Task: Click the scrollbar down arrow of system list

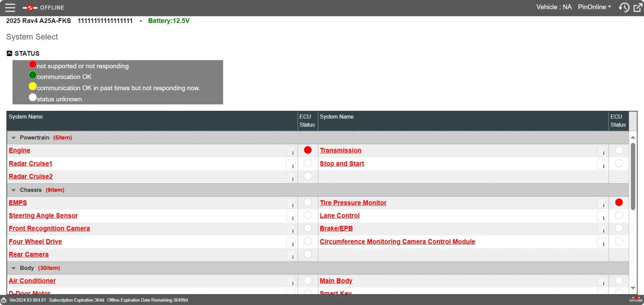Action: (x=633, y=288)
